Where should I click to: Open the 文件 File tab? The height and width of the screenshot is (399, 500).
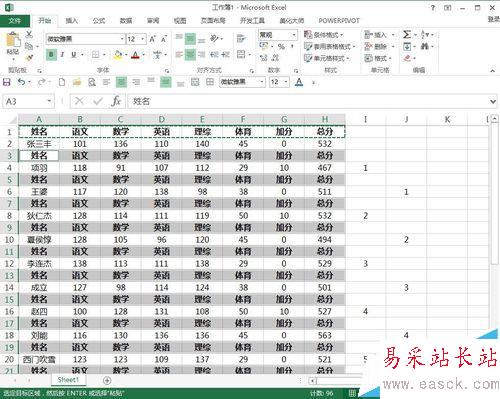point(15,21)
